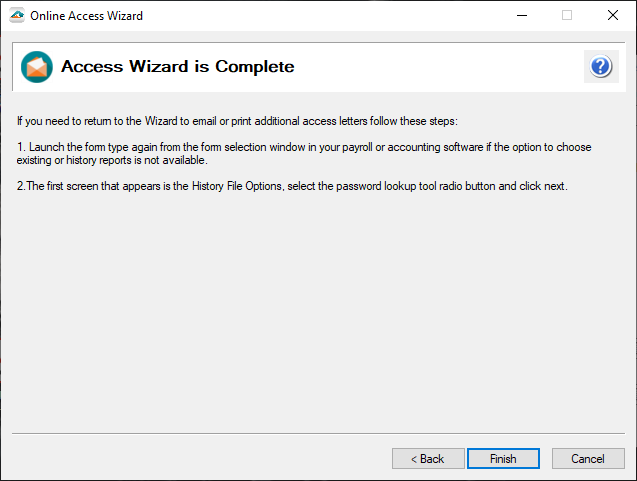Minimize the Online Access Wizard window

click(520, 15)
